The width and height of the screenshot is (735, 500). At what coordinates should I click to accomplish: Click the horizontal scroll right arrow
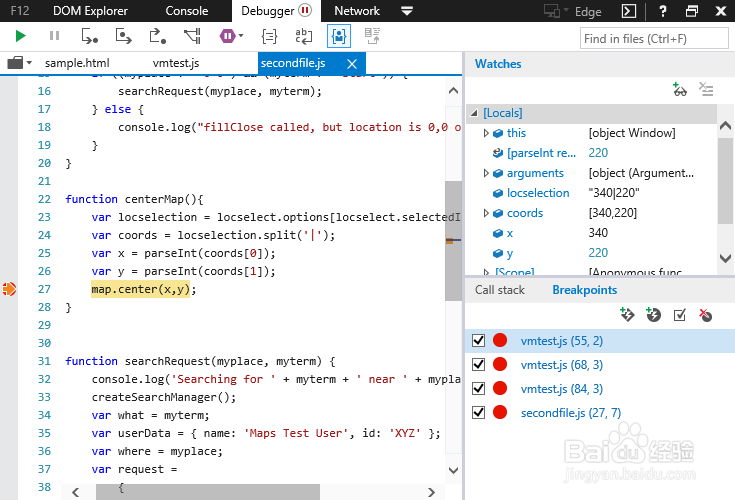(x=431, y=492)
